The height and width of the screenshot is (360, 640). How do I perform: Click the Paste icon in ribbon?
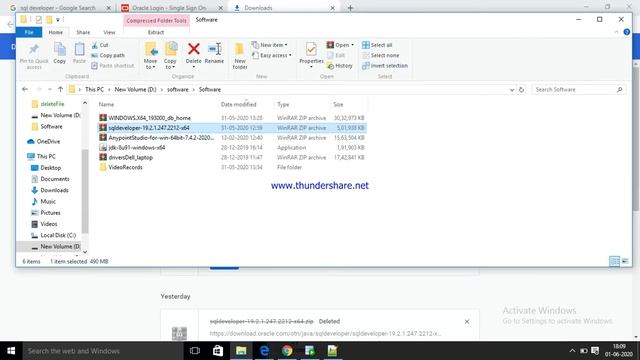pyautogui.click(x=79, y=53)
